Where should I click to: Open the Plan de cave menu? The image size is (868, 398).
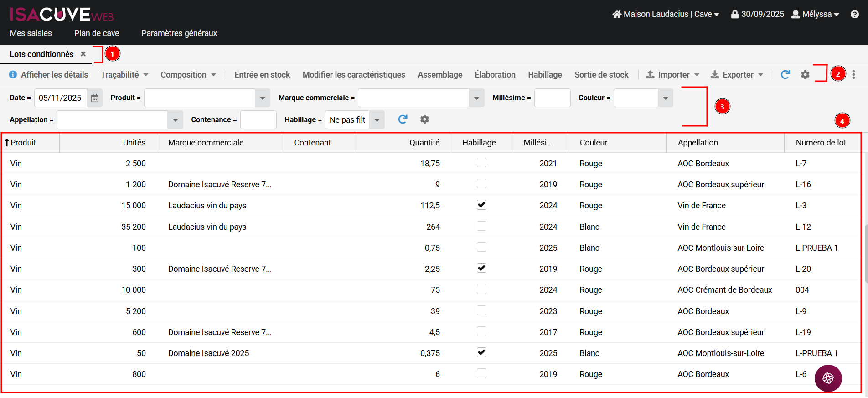97,33
